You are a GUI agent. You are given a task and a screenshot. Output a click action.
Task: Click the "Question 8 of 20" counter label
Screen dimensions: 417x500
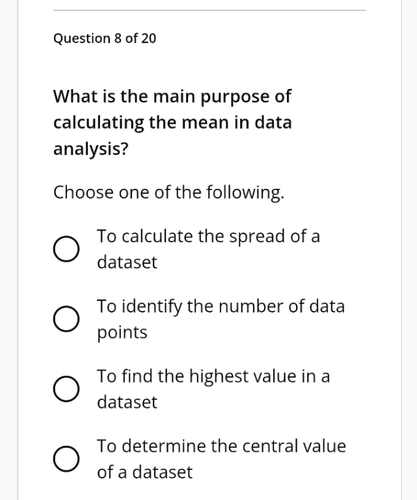[x=105, y=38]
